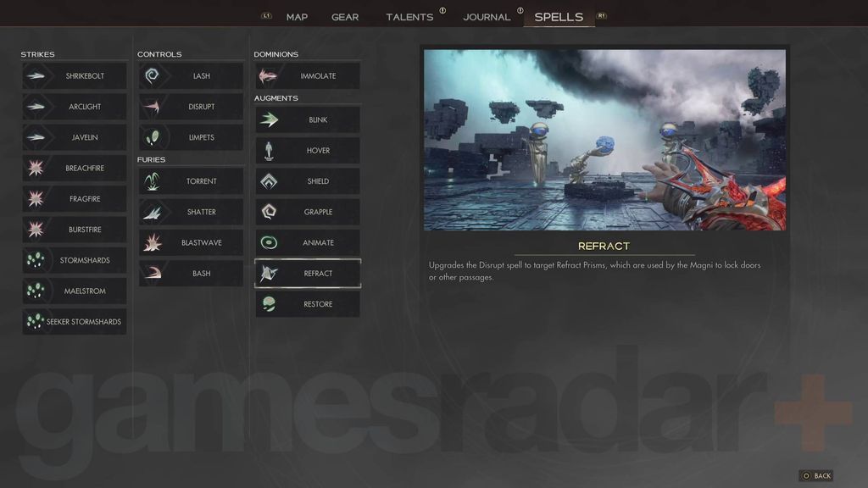
Task: Select the Animate eye icon
Action: (x=269, y=242)
